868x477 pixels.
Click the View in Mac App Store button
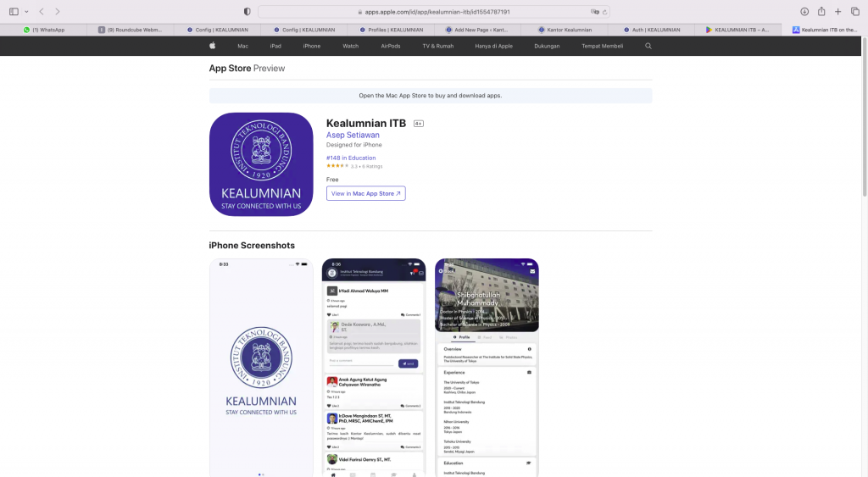point(365,193)
